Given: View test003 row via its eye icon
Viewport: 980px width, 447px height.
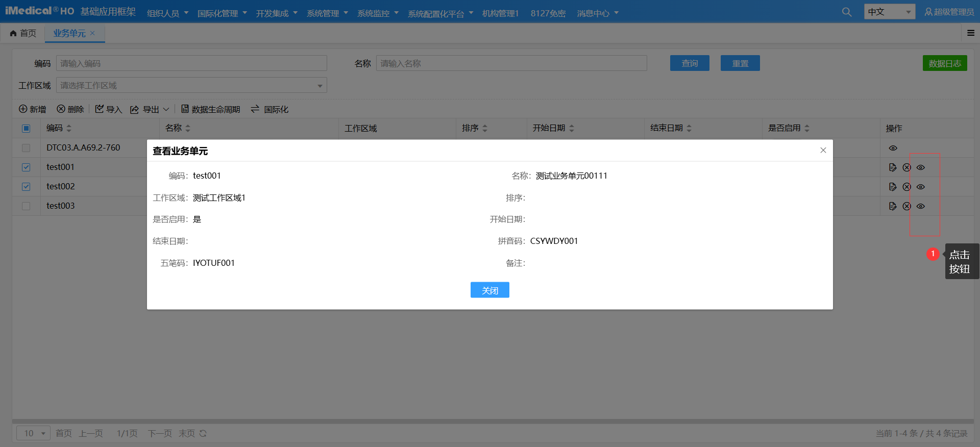Looking at the screenshot, I should (x=921, y=206).
